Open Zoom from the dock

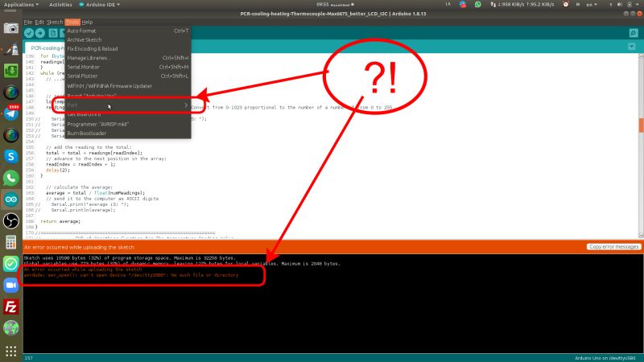[11, 286]
